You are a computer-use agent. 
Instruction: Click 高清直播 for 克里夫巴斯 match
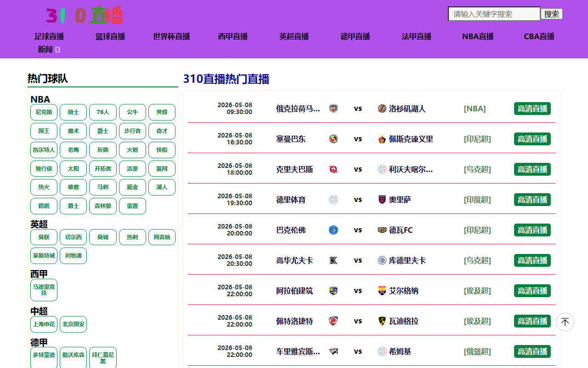click(532, 169)
